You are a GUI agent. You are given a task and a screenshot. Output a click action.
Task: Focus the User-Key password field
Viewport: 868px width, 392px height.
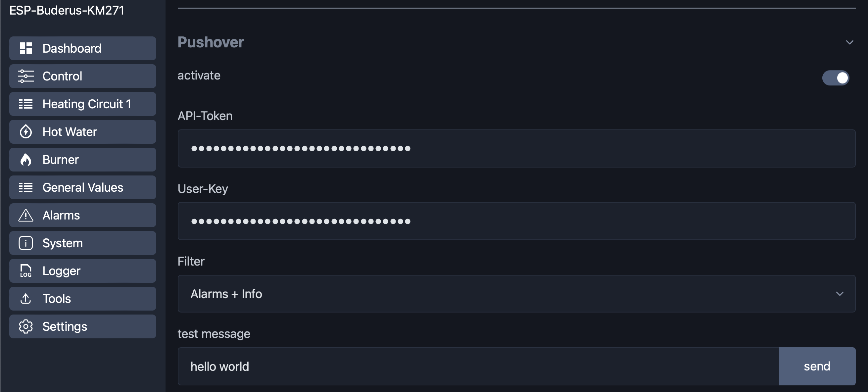pyautogui.click(x=516, y=221)
